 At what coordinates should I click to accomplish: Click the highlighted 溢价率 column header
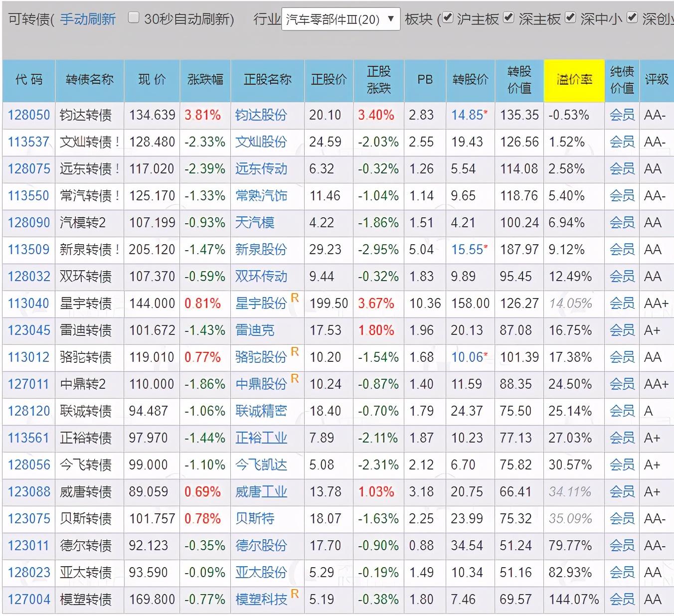coord(574,80)
